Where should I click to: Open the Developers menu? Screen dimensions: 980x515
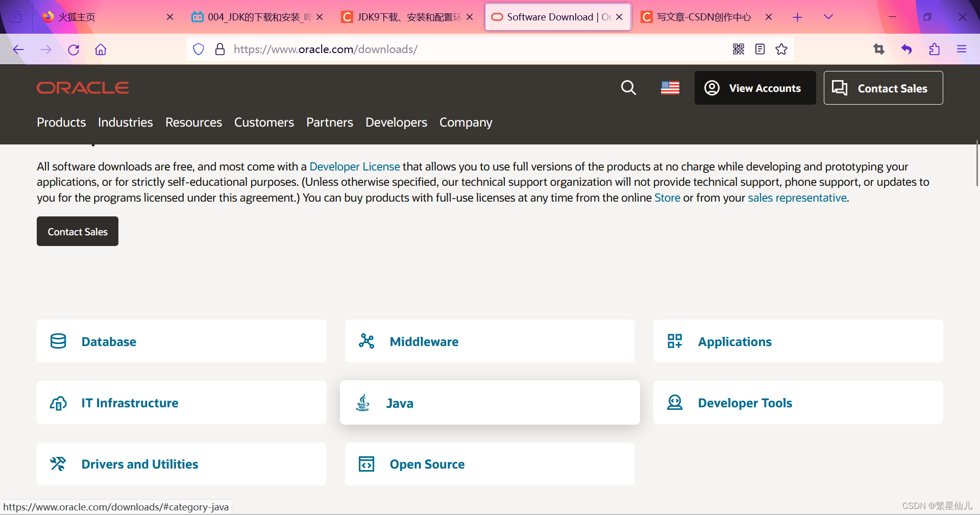click(x=396, y=122)
